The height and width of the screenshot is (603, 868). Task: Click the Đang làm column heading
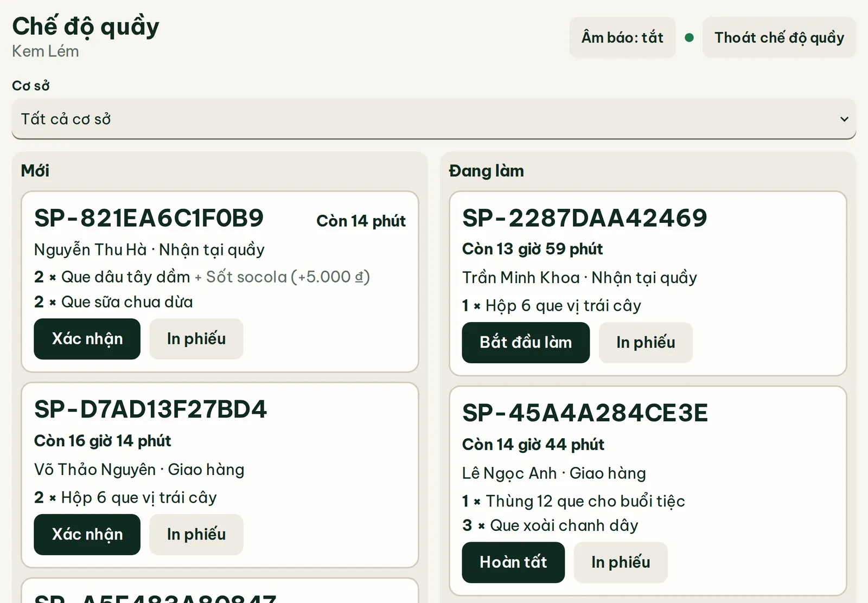click(x=487, y=171)
